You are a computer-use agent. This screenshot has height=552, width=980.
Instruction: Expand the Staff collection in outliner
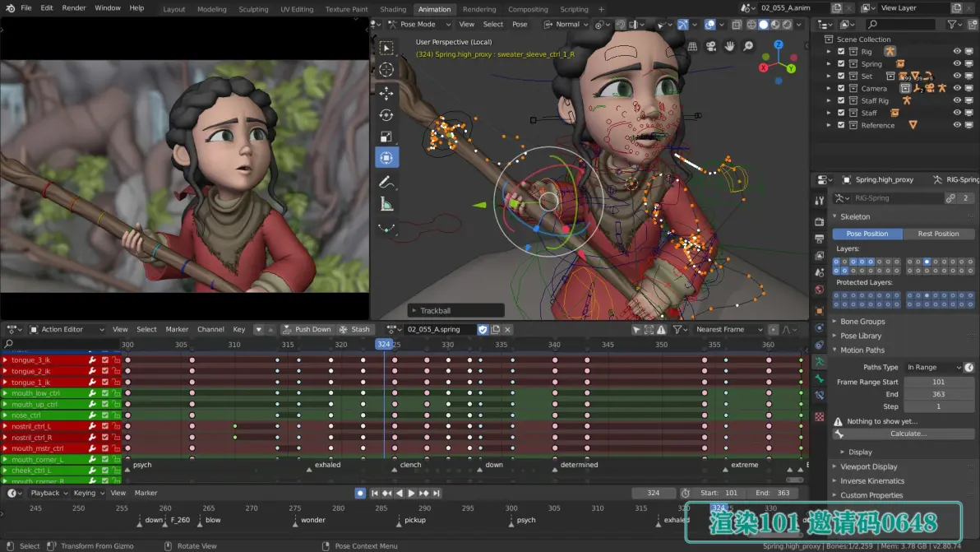[x=829, y=114]
